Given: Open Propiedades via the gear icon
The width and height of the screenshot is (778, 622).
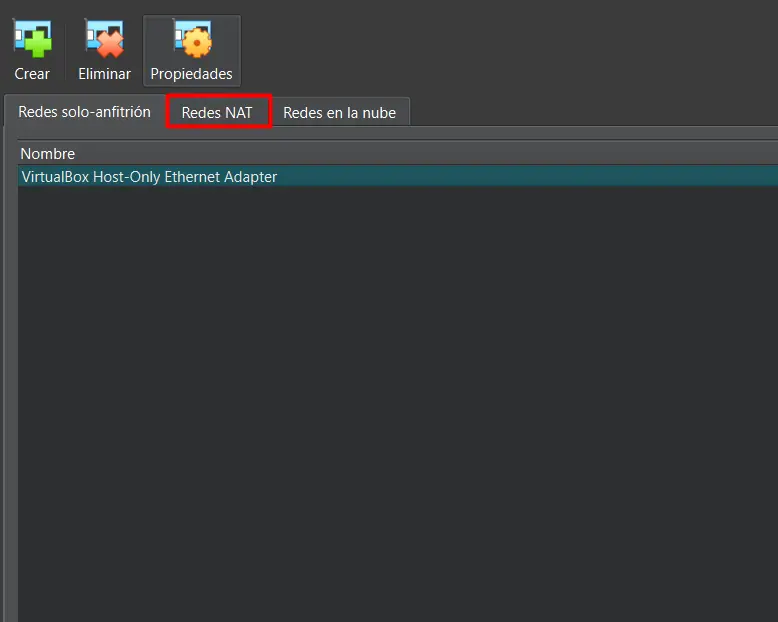Looking at the screenshot, I should click(x=191, y=40).
